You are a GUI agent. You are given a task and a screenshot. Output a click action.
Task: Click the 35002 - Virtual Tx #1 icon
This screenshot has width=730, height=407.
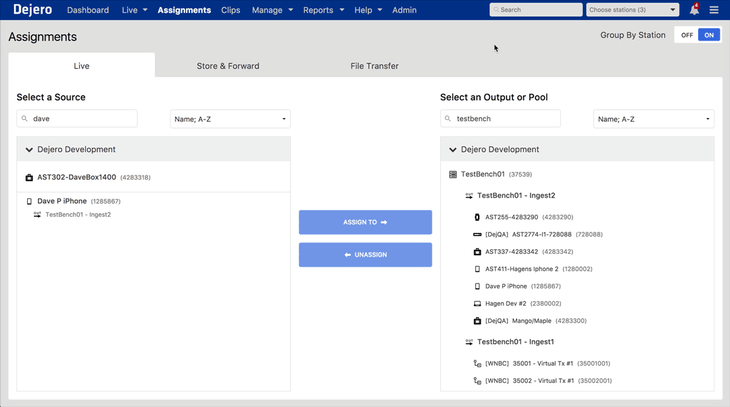point(477,380)
